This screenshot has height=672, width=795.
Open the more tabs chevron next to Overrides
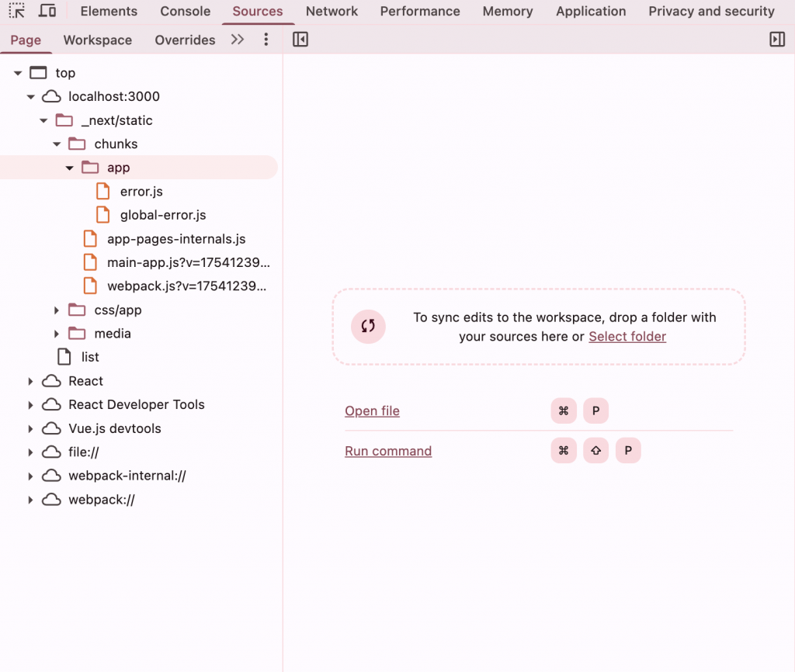(x=238, y=40)
